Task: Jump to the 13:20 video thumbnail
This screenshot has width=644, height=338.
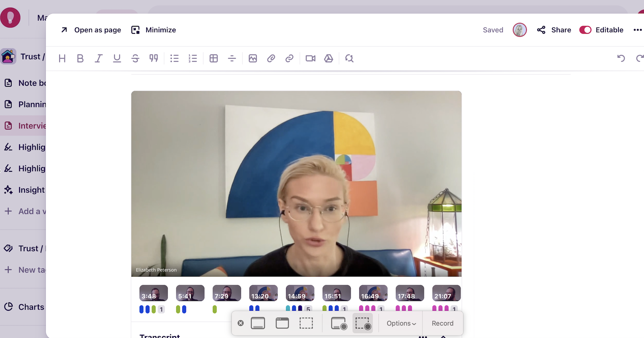Action: point(263,293)
